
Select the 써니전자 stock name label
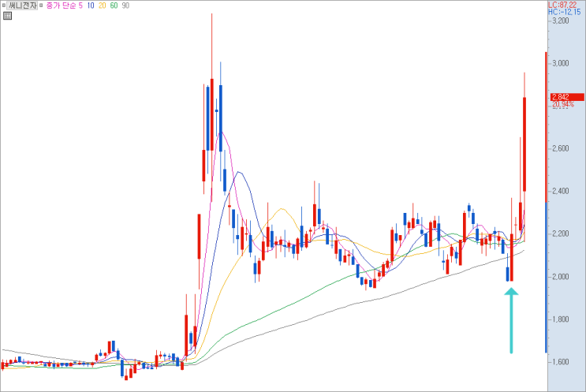pyautogui.click(x=23, y=6)
